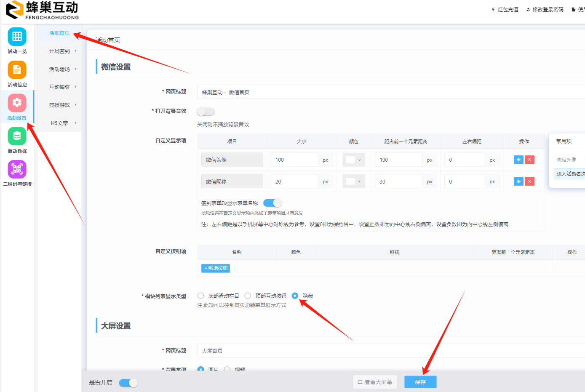Click the 大屏设置 section heading
The width and height of the screenshot is (585, 392).
[x=116, y=326]
